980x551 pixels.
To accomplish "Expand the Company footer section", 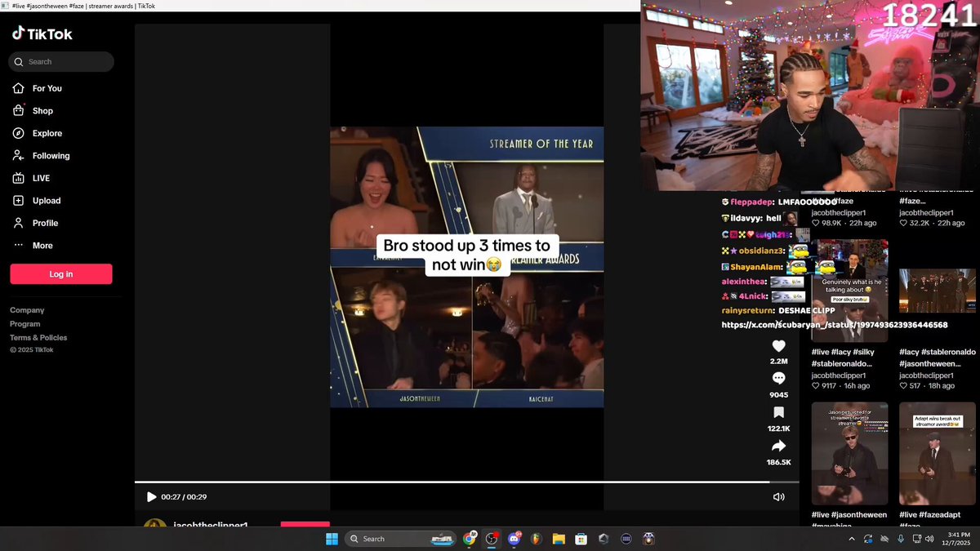I will (27, 310).
